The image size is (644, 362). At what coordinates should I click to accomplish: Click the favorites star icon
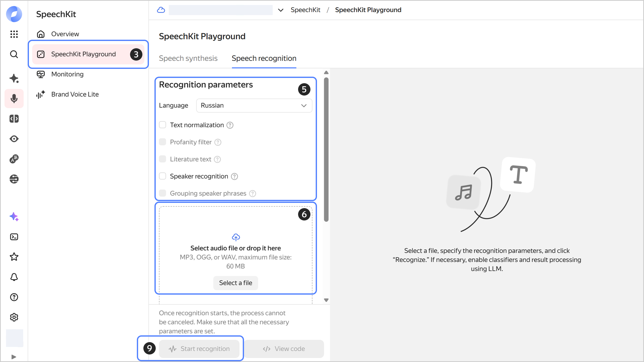(x=14, y=257)
